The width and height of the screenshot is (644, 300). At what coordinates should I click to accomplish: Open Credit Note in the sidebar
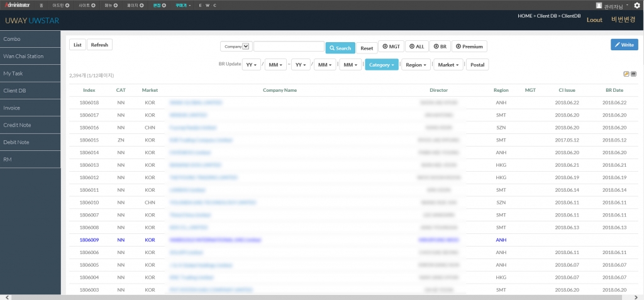pos(30,125)
